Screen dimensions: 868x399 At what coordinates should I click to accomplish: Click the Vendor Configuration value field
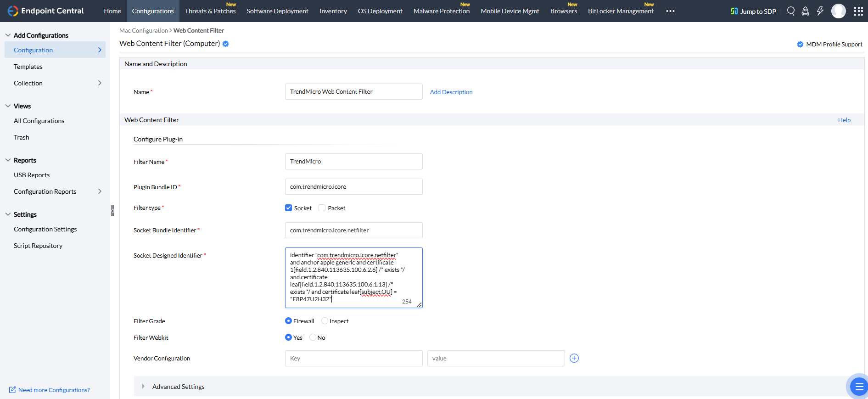[496, 359]
